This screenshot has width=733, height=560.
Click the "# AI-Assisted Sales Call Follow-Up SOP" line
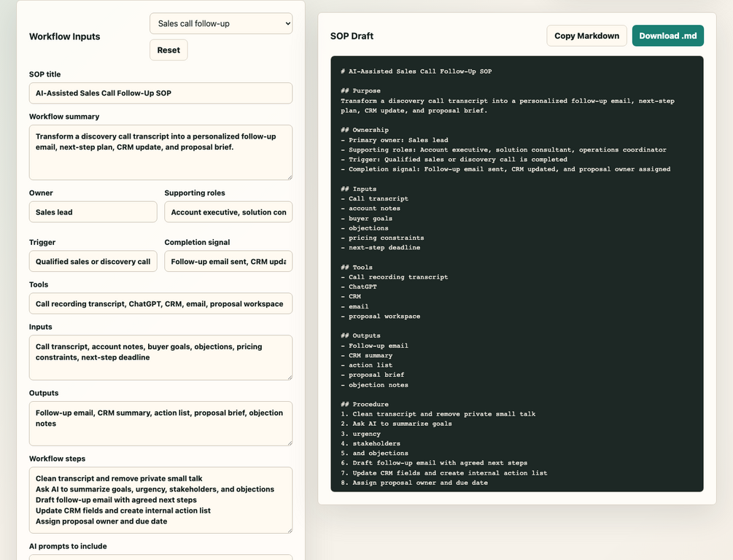[416, 71]
